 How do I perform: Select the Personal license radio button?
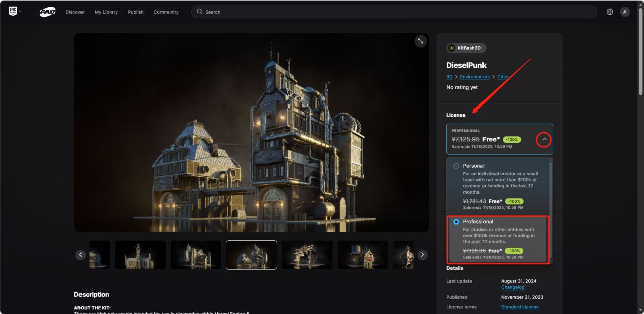(456, 166)
